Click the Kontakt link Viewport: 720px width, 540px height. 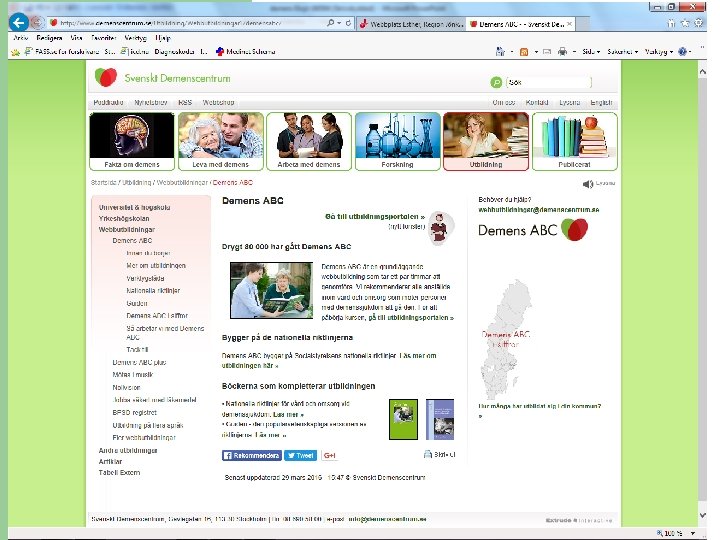click(537, 102)
